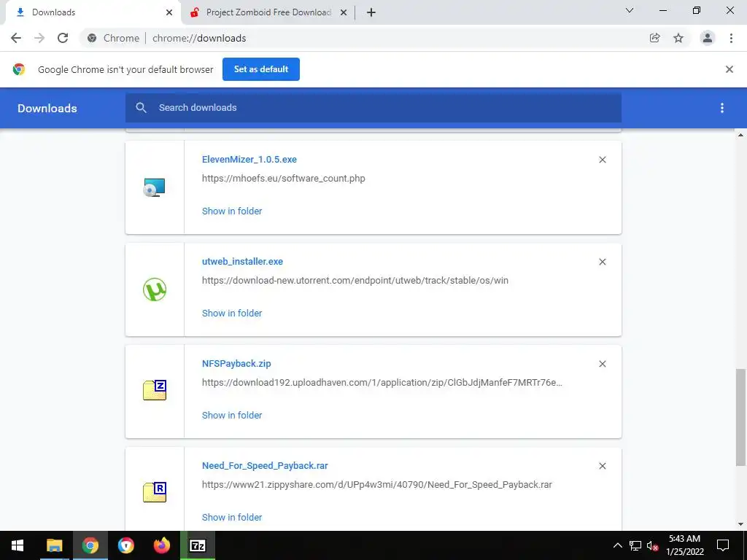Viewport: 747px width, 560px height.
Task: Open 7-Zip from the taskbar
Action: pyautogui.click(x=198, y=545)
